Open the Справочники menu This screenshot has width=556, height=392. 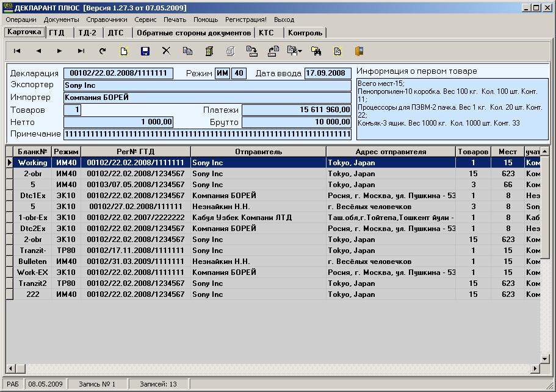(107, 20)
